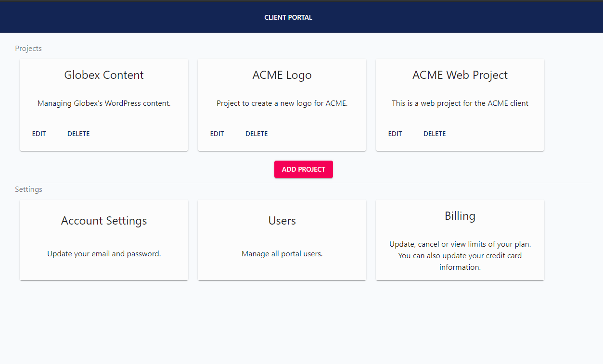Select the Projects section heading
603x364 pixels.
pos(28,48)
